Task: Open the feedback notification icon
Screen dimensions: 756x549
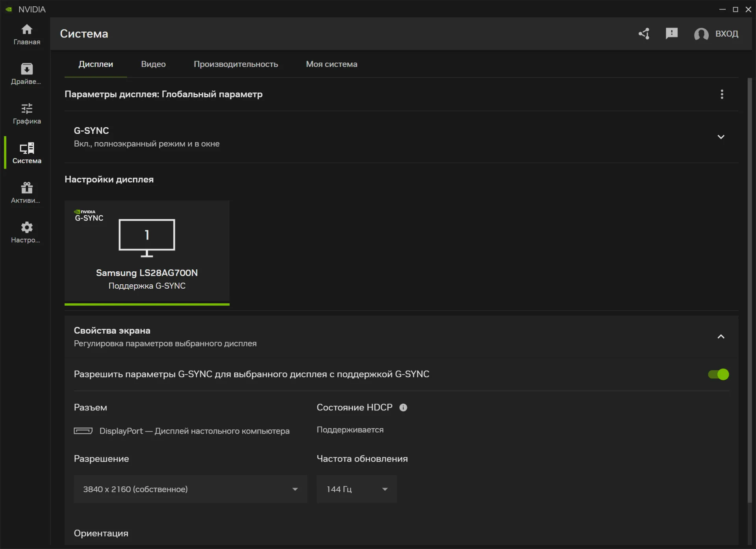Action: click(x=672, y=34)
